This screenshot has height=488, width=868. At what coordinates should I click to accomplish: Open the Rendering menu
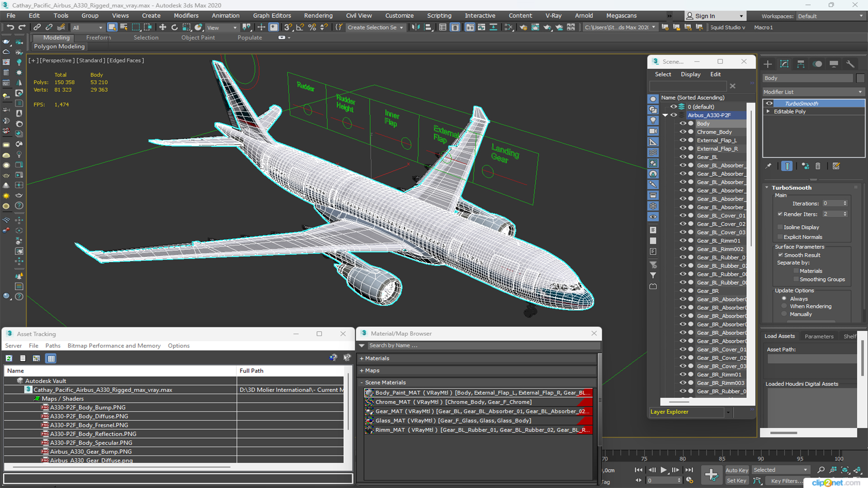click(x=318, y=15)
